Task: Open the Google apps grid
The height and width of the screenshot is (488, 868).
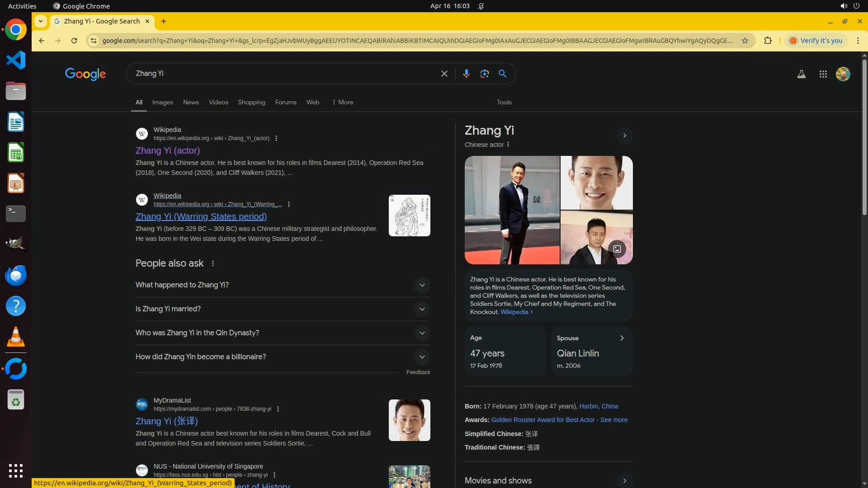Action: (x=823, y=74)
